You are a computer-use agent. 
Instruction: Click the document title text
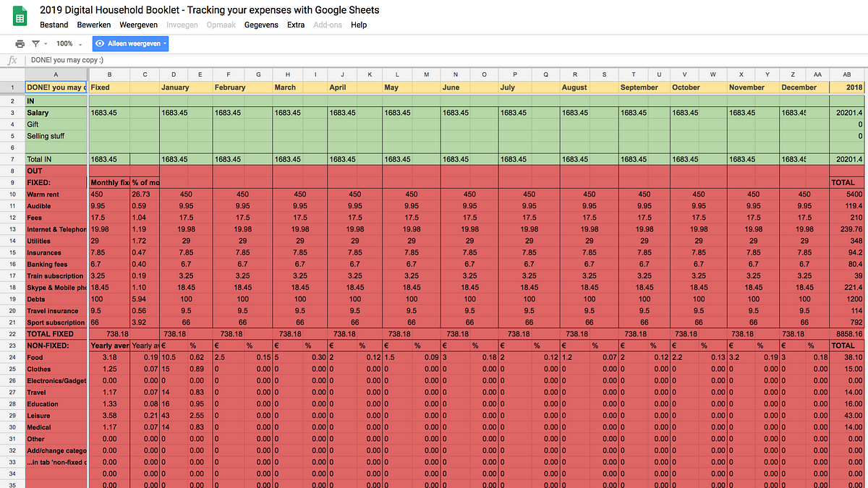pos(210,10)
